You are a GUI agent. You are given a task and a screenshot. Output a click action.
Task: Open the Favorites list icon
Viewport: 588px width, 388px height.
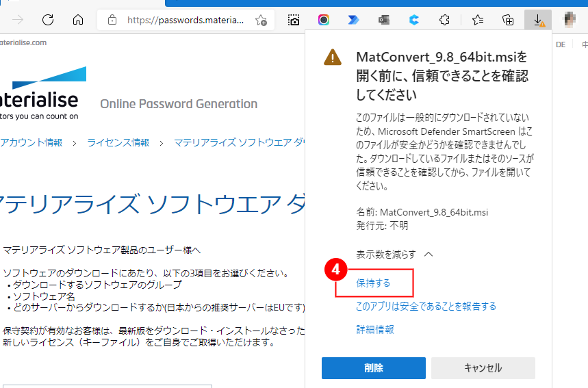(x=478, y=20)
